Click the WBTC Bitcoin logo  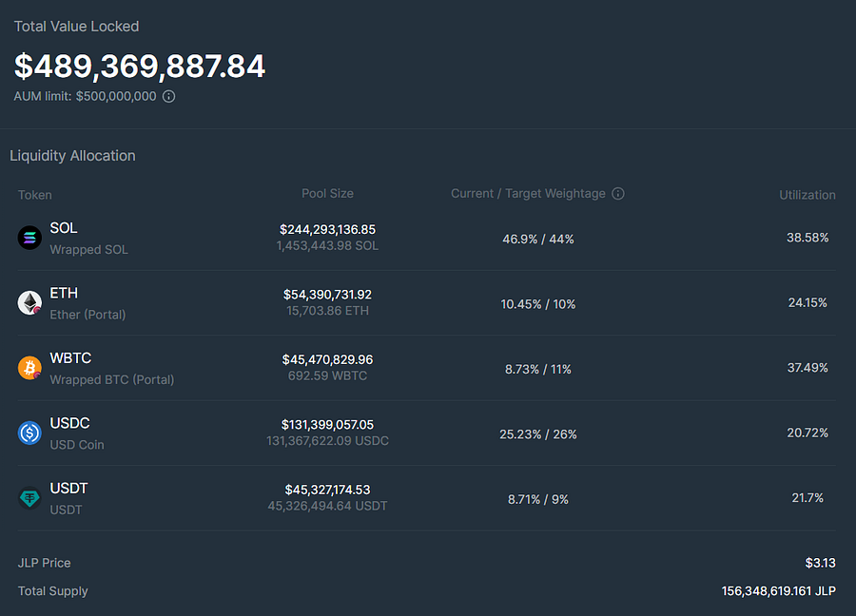29,368
